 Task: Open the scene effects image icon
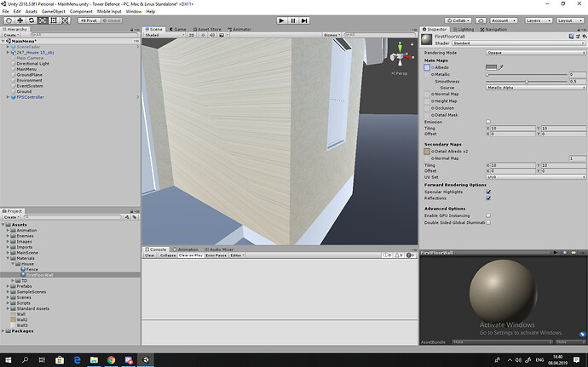(222, 35)
